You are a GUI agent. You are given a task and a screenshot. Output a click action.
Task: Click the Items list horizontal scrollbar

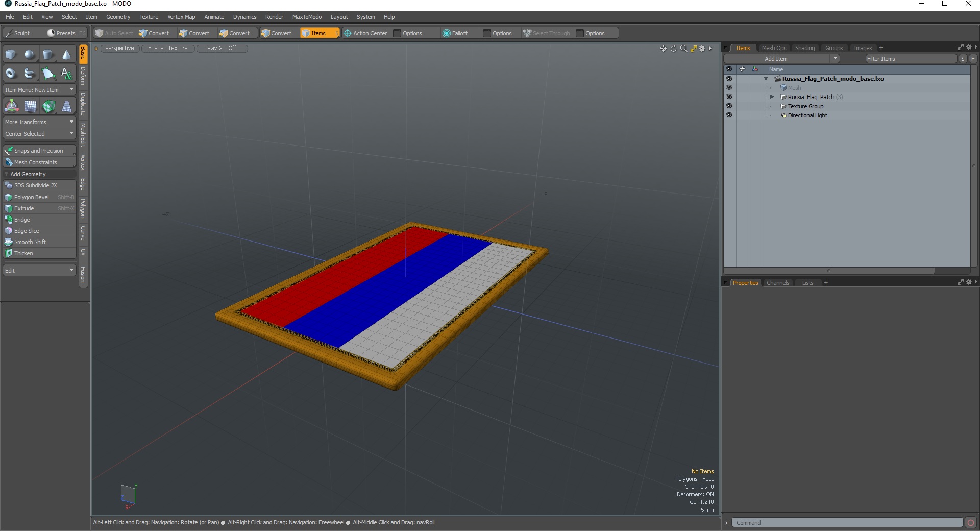[x=829, y=271]
